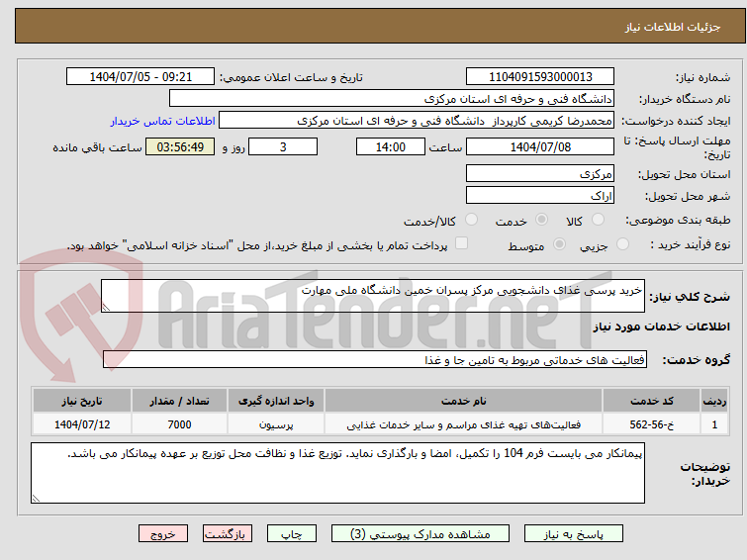The image size is (747, 560).
Task: Click the resize handle of شرح کلی نیاز box
Action: point(106,308)
